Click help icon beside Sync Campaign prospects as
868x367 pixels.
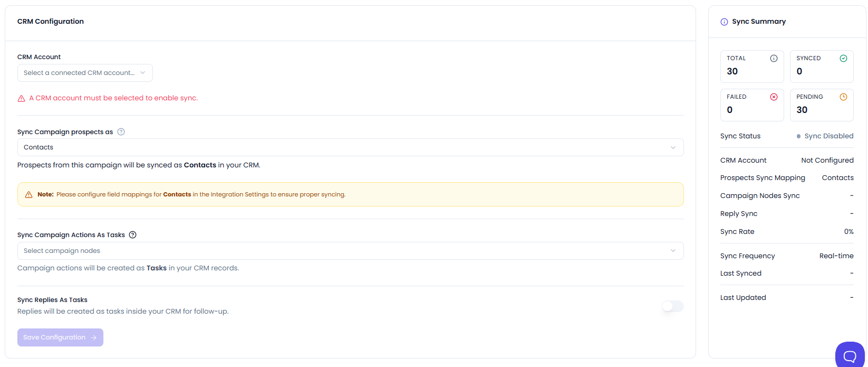[121, 132]
